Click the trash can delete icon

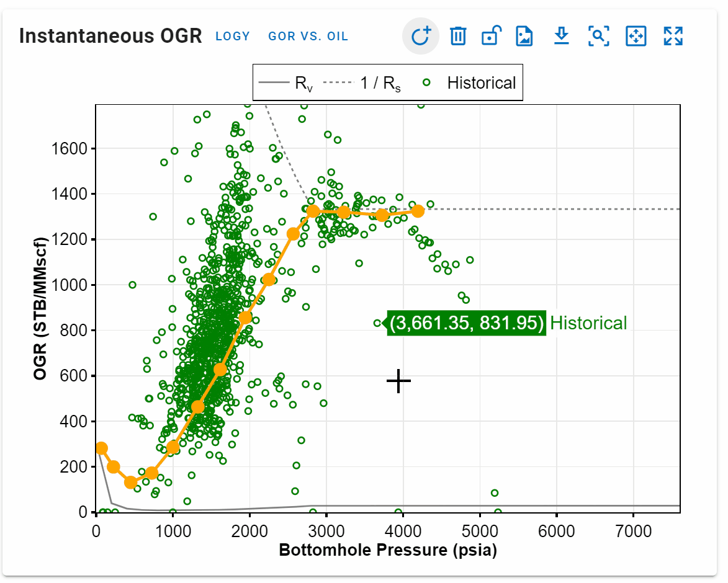pos(458,36)
